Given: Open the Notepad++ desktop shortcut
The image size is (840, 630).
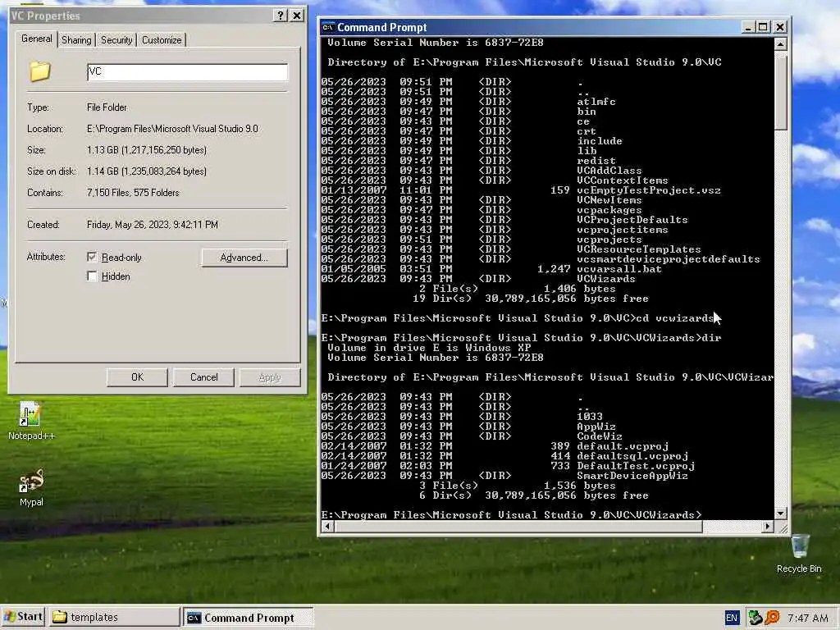Looking at the screenshot, I should tap(30, 421).
